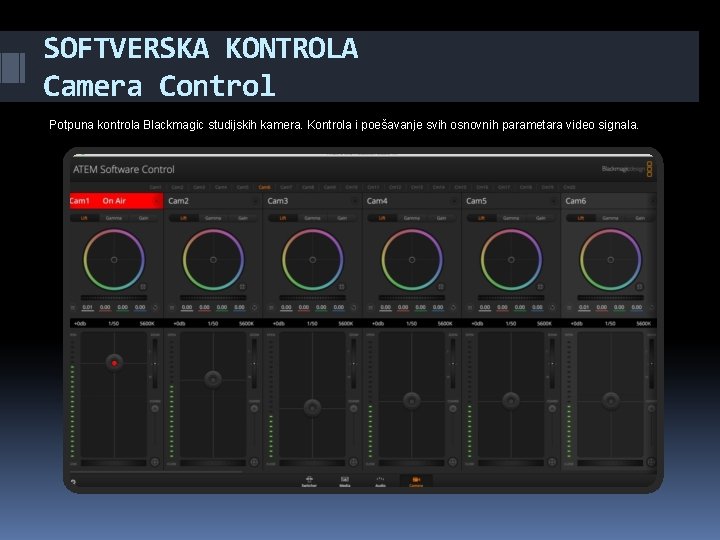The height and width of the screenshot is (540, 720).
Task: Expand the Cam3 header dropdown arrow
Action: coord(354,201)
